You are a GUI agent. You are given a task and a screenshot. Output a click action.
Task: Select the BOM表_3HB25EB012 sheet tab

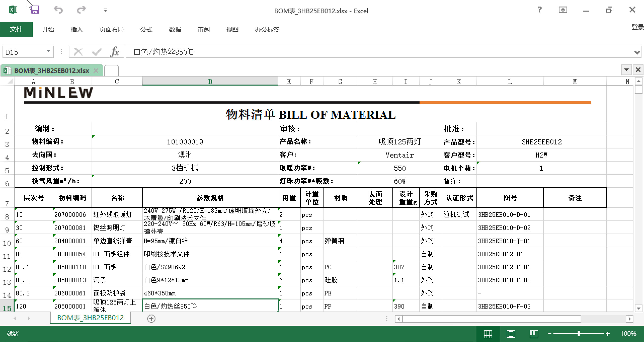(91, 318)
